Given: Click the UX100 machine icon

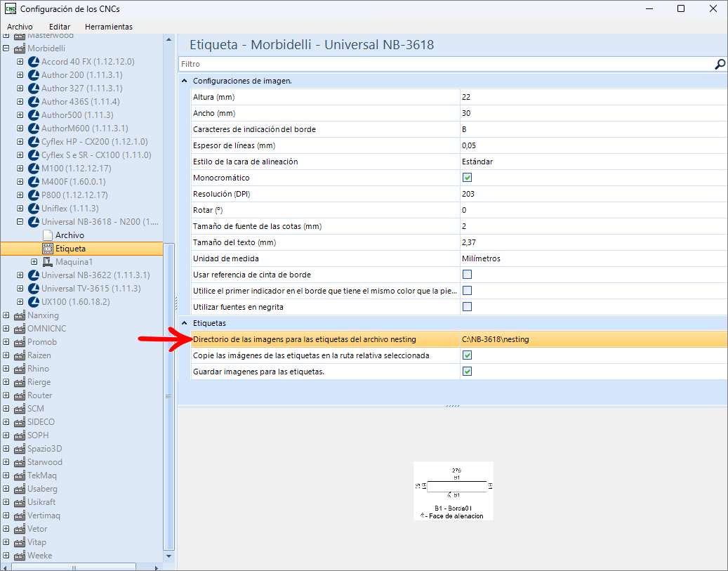Looking at the screenshot, I should (34, 302).
